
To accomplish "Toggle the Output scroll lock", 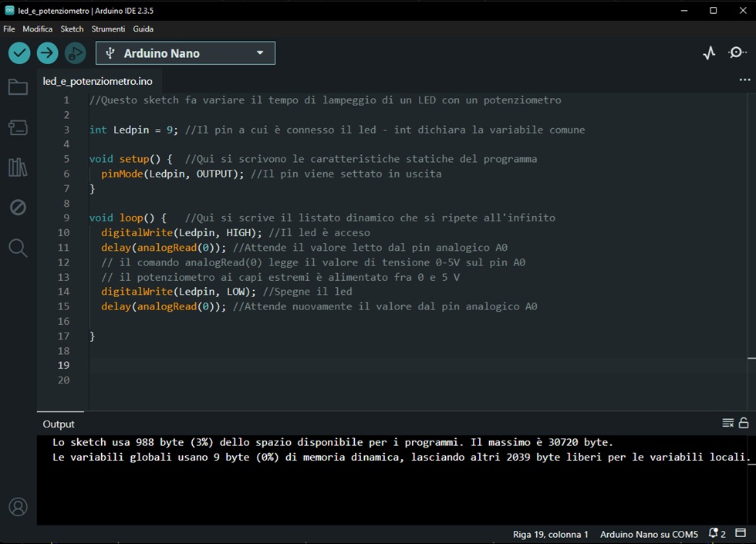I will (744, 423).
